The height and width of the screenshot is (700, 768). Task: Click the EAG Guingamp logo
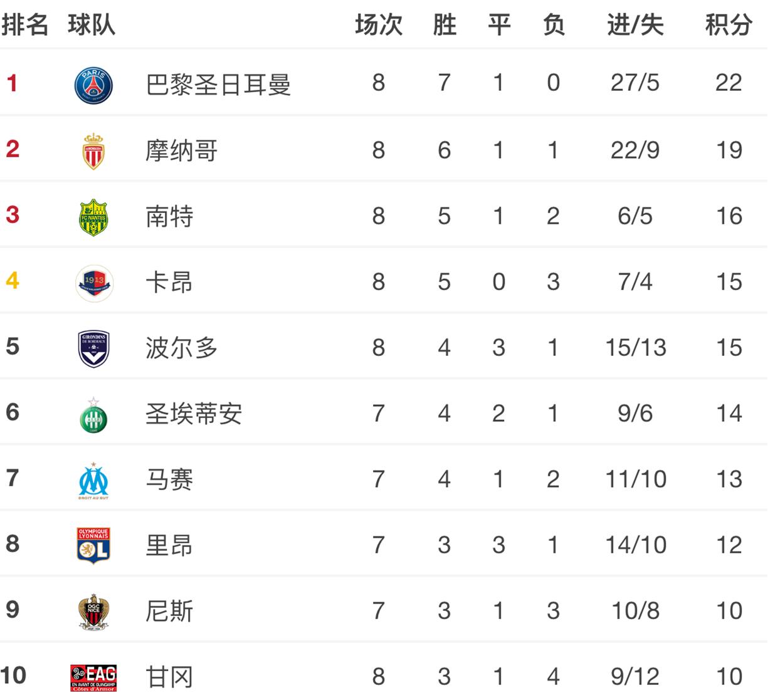[93, 677]
